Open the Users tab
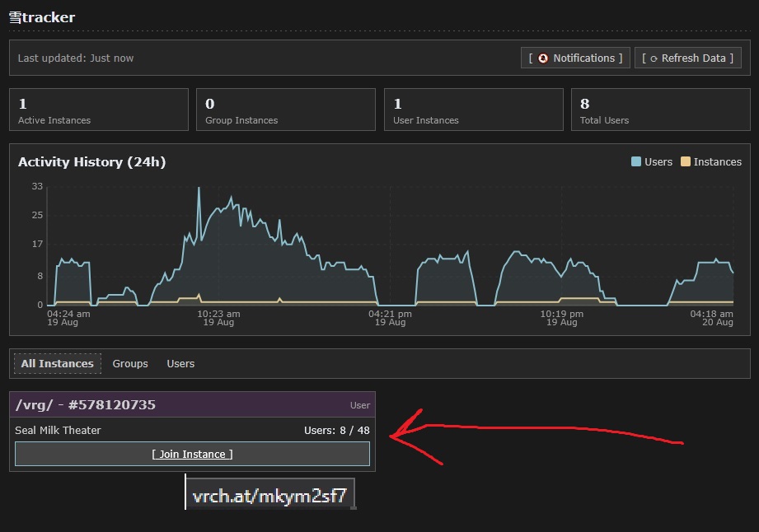 (x=180, y=364)
